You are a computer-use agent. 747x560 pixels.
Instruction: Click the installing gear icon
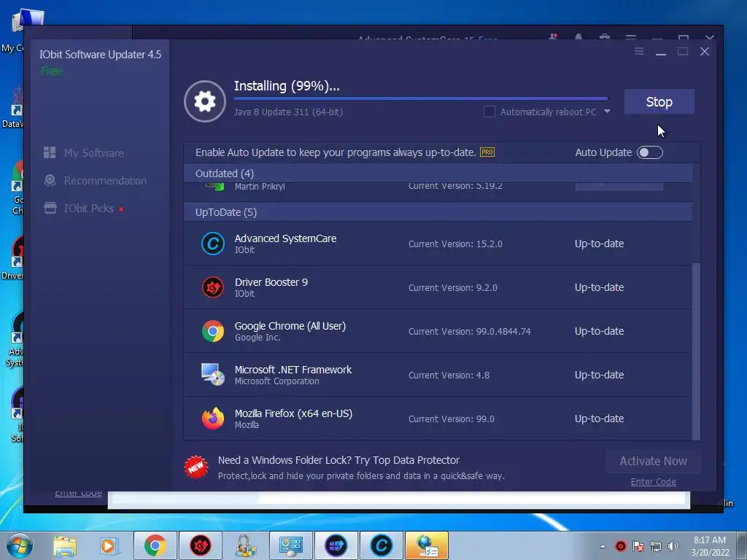tap(205, 101)
